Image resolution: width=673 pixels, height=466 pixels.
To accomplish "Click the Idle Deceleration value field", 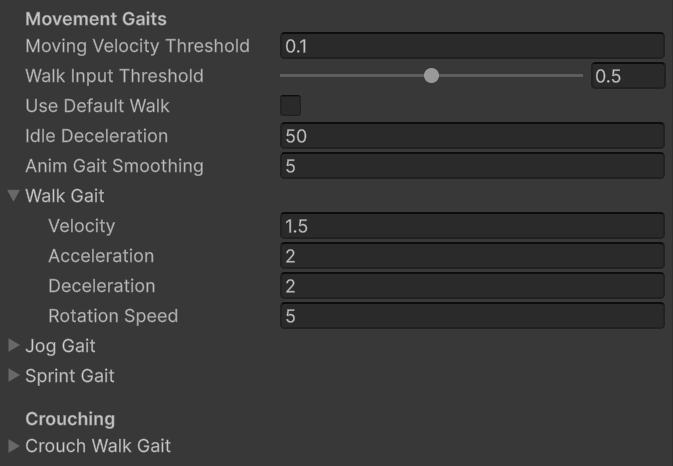I will (x=473, y=136).
